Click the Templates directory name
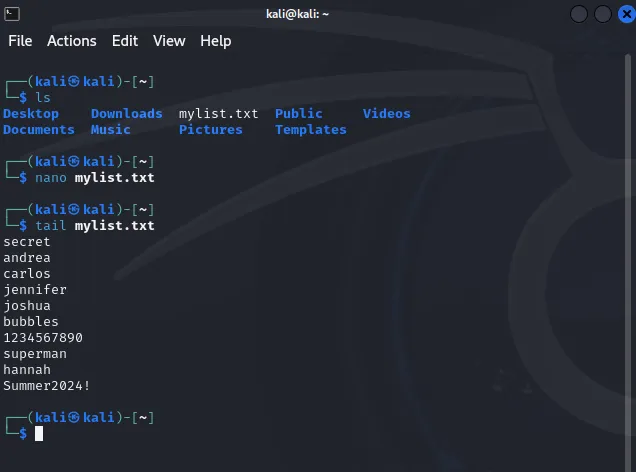Viewport: 636px width, 472px height. [x=311, y=130]
